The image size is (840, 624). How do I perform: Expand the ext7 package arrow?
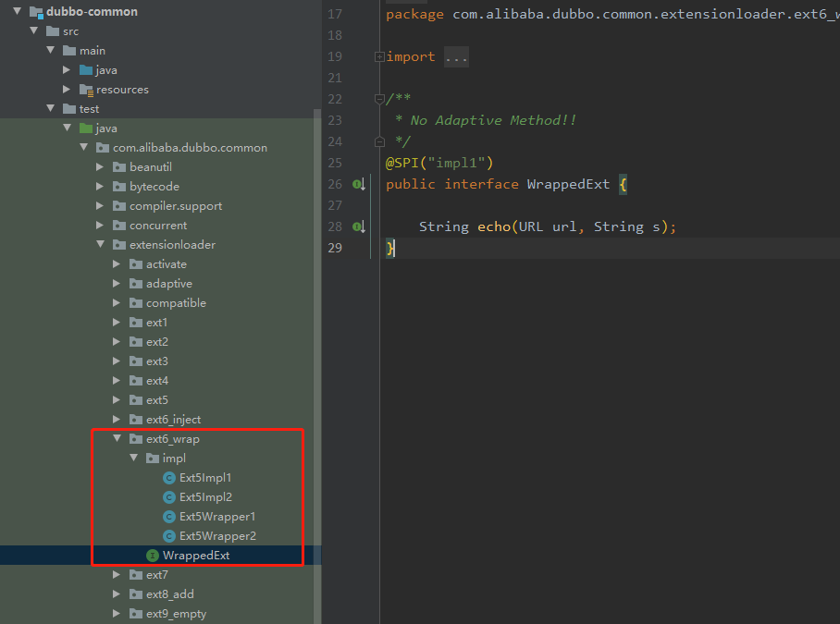click(117, 575)
